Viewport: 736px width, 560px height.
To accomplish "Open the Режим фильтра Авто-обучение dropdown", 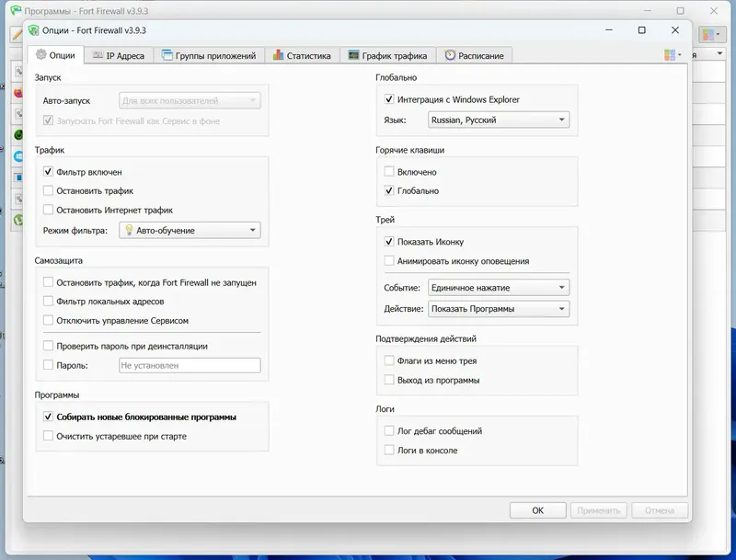I will click(x=190, y=230).
